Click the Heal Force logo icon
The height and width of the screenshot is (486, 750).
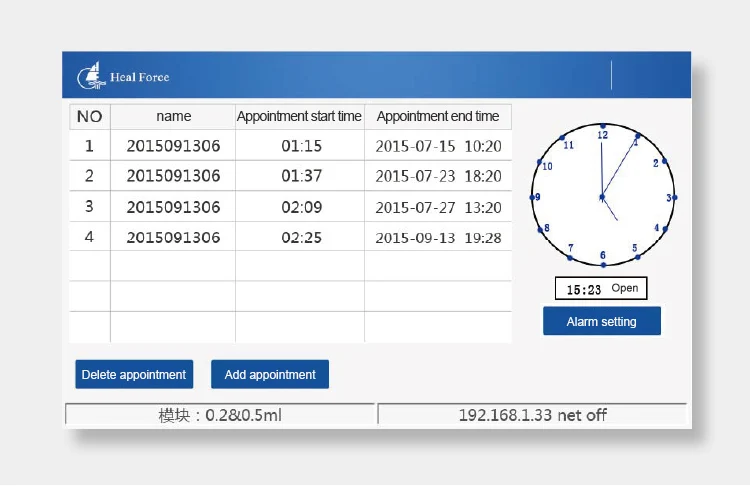pos(91,76)
